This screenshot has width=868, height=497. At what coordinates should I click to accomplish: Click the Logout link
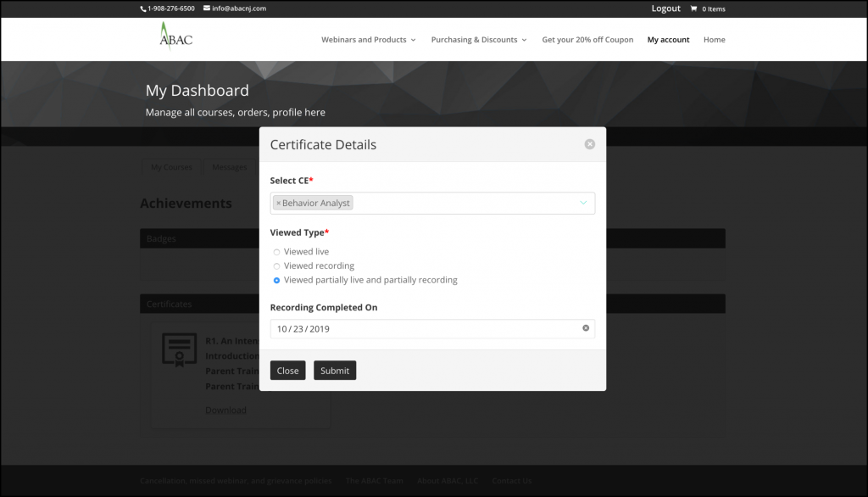click(x=665, y=8)
